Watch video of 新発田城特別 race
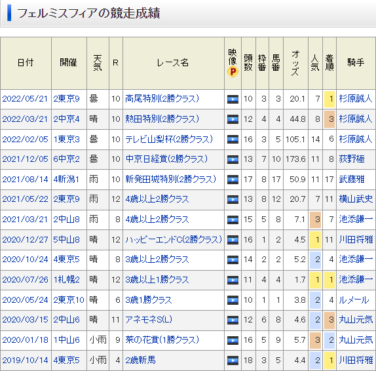The width and height of the screenshot is (376, 371). coord(233,180)
